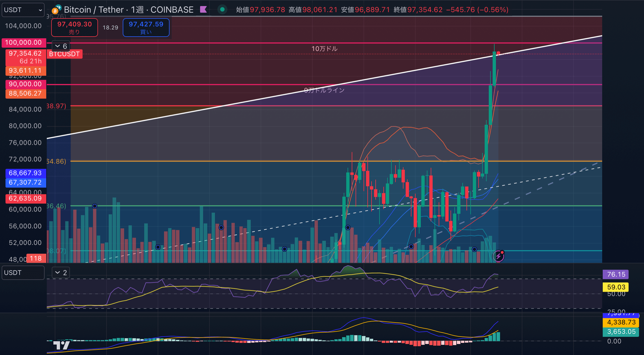Click the purple lightning launch icon
This screenshot has height=355, width=644.
point(498,256)
